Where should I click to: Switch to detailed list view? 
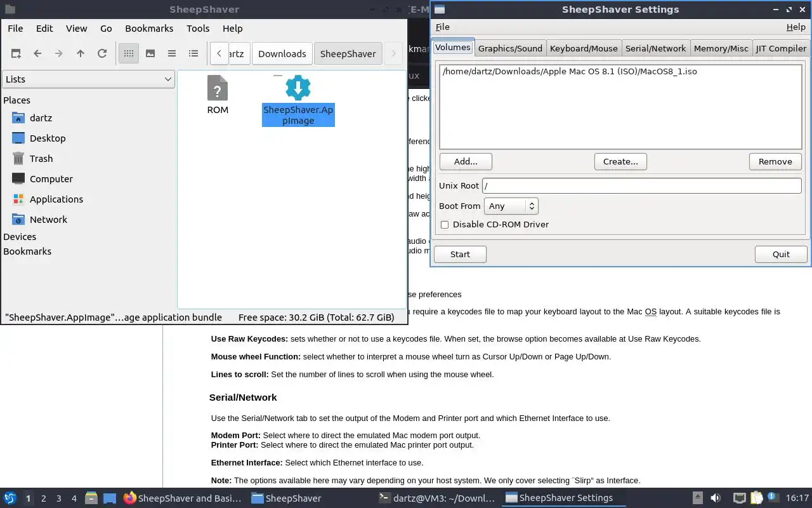tap(193, 53)
